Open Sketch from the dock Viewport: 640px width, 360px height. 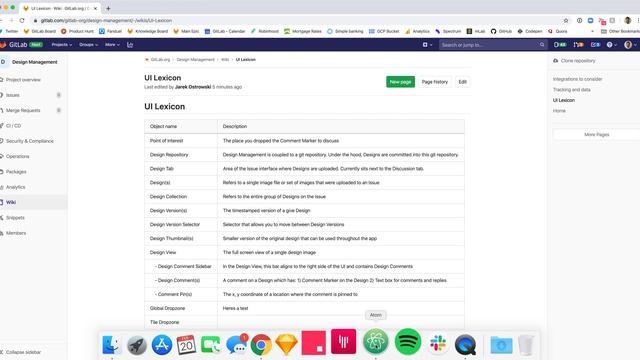pyautogui.click(x=287, y=345)
